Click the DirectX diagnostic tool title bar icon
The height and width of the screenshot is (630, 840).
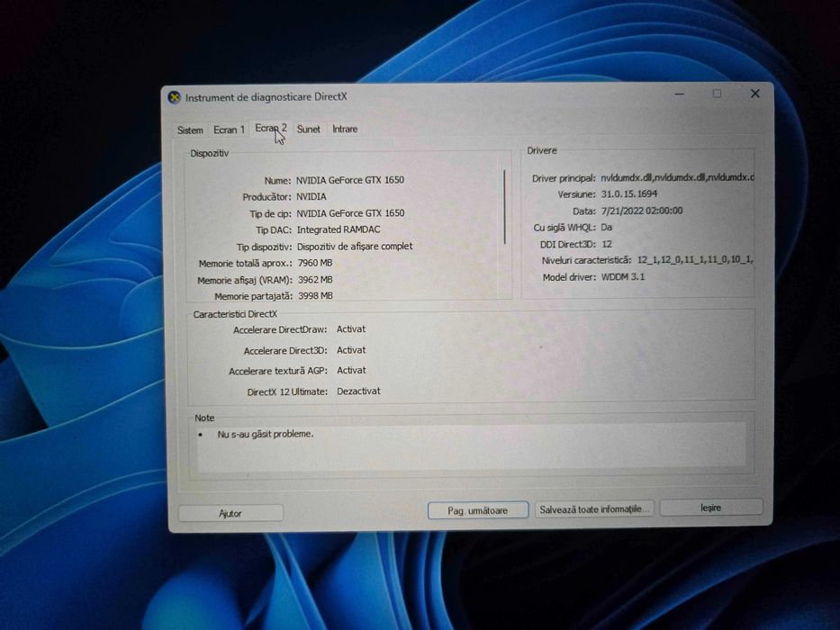174,97
